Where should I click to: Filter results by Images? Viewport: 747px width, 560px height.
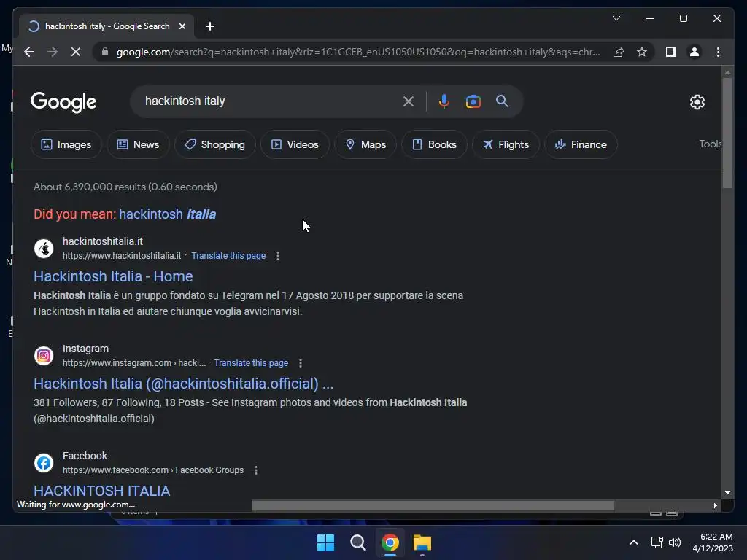tap(66, 144)
